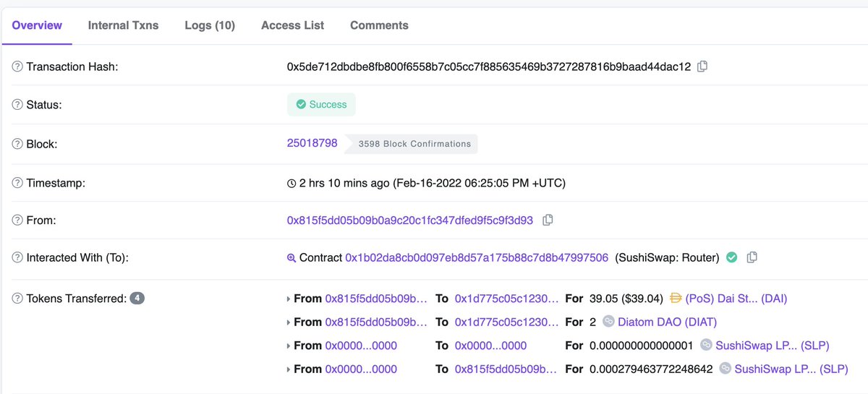Click the help icon beside Block
868x394 pixels.
click(17, 144)
